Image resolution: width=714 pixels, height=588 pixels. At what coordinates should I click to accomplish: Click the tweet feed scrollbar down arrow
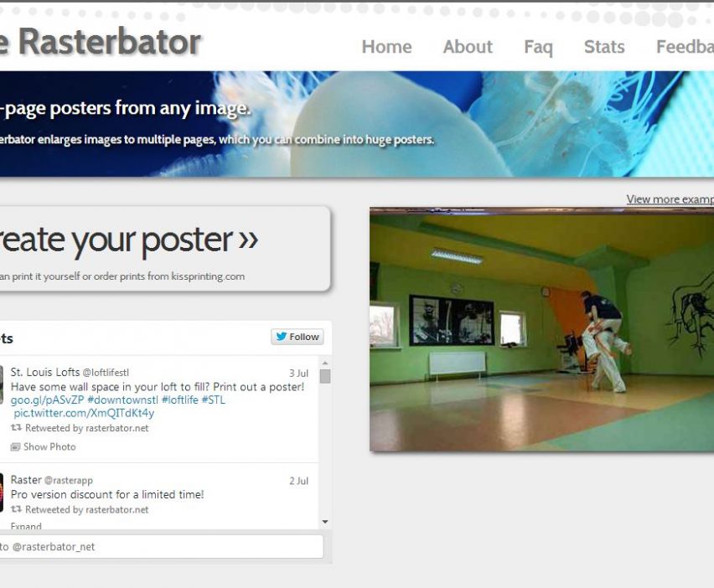point(325,522)
